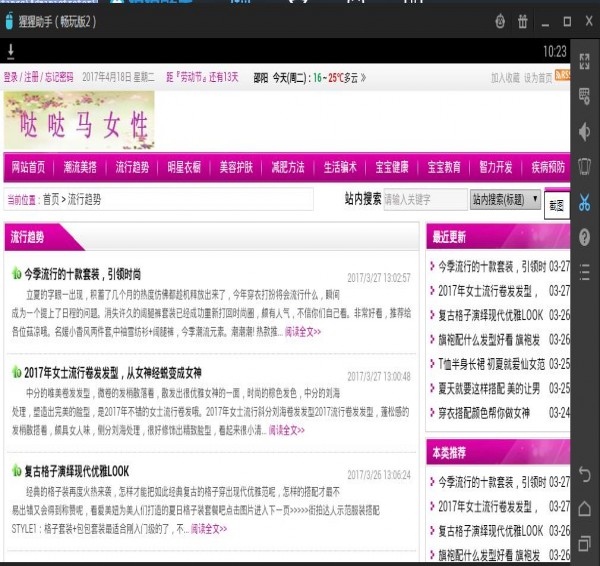Click the 10:23 clock in status bar
This screenshot has height=566, width=600.
pyautogui.click(x=555, y=51)
